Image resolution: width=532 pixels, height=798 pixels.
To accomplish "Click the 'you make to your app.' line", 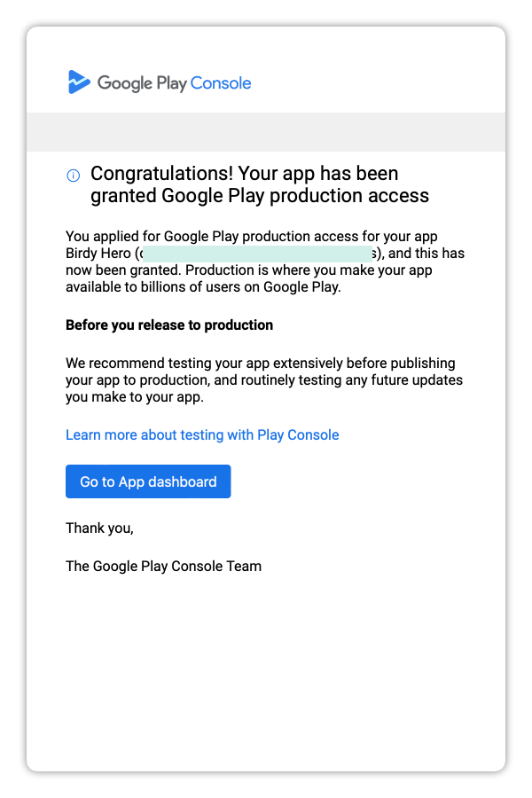I will (135, 397).
